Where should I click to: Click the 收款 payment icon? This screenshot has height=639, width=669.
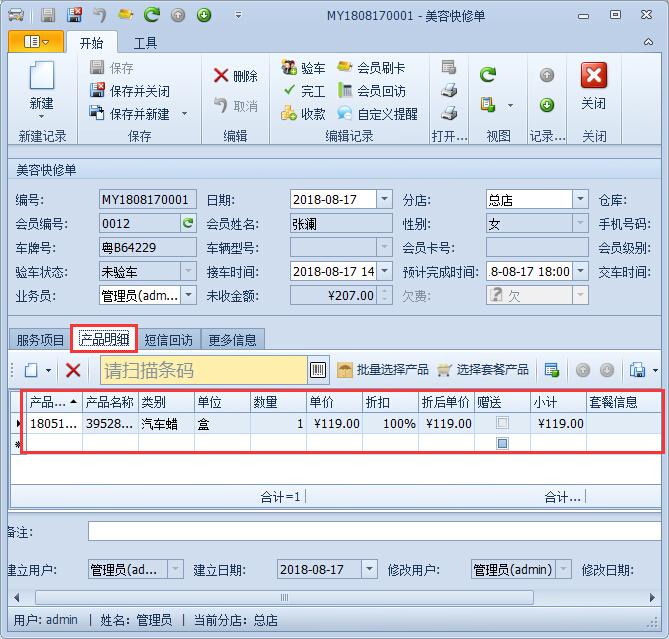pos(288,114)
